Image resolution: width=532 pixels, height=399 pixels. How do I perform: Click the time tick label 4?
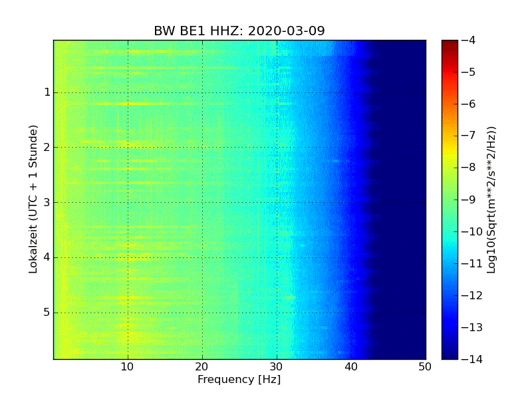tap(47, 257)
